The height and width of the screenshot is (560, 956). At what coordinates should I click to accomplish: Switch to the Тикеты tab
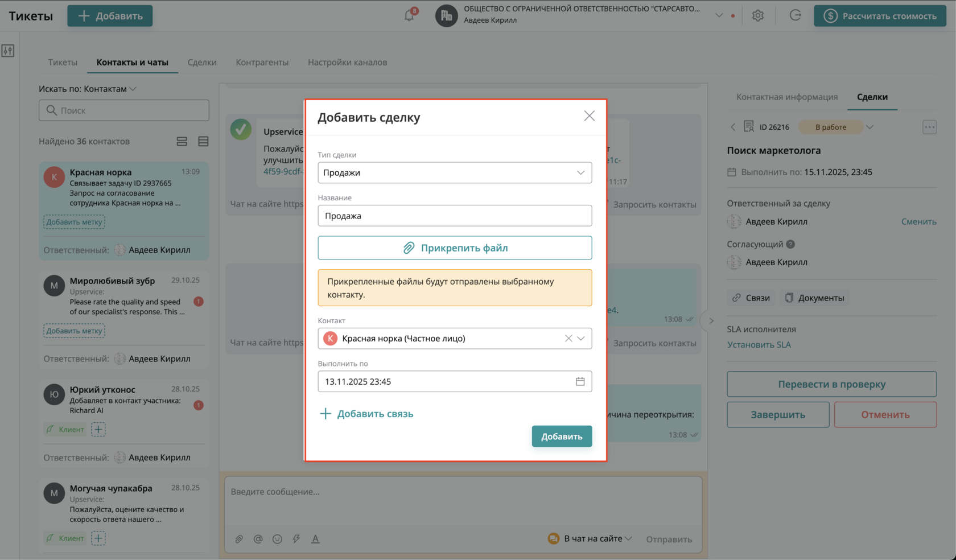(63, 62)
